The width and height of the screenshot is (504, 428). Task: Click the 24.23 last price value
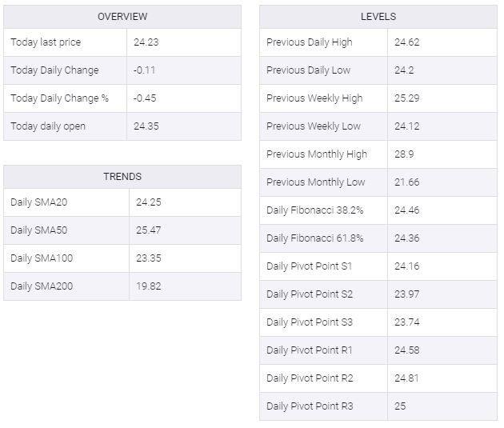click(146, 42)
